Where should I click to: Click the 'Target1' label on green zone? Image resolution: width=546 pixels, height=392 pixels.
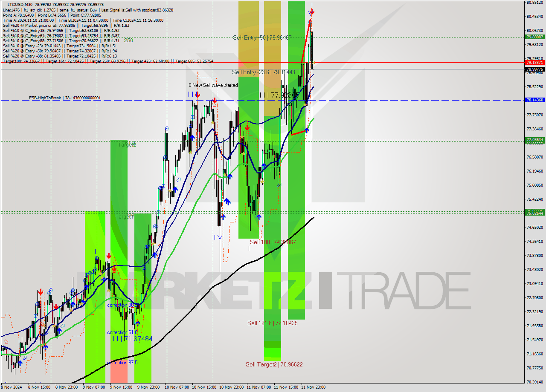tap(125, 217)
